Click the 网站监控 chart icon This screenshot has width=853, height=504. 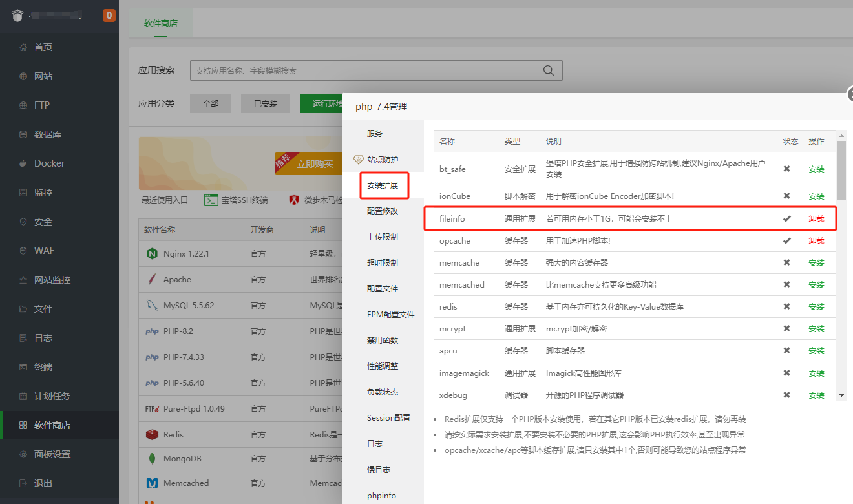[23, 280]
